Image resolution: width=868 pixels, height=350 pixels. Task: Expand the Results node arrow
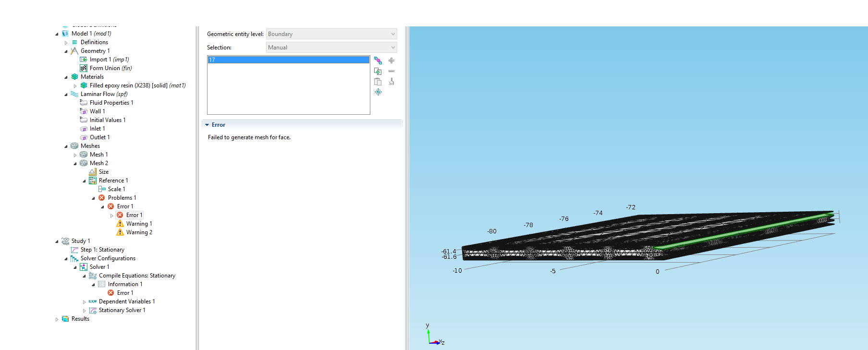point(57,319)
